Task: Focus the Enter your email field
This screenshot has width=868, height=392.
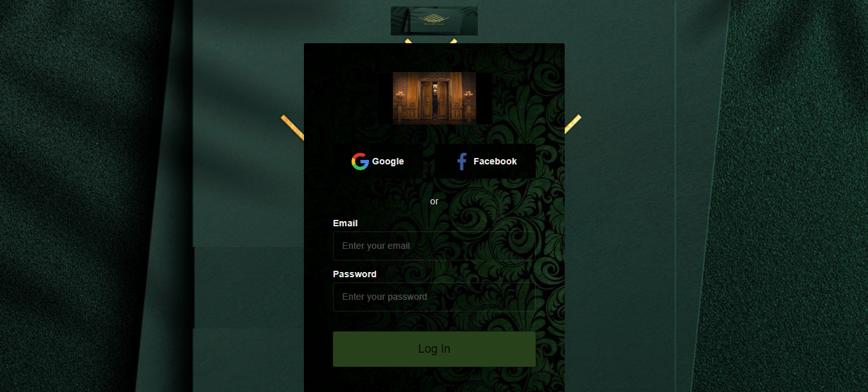Action: tap(434, 246)
